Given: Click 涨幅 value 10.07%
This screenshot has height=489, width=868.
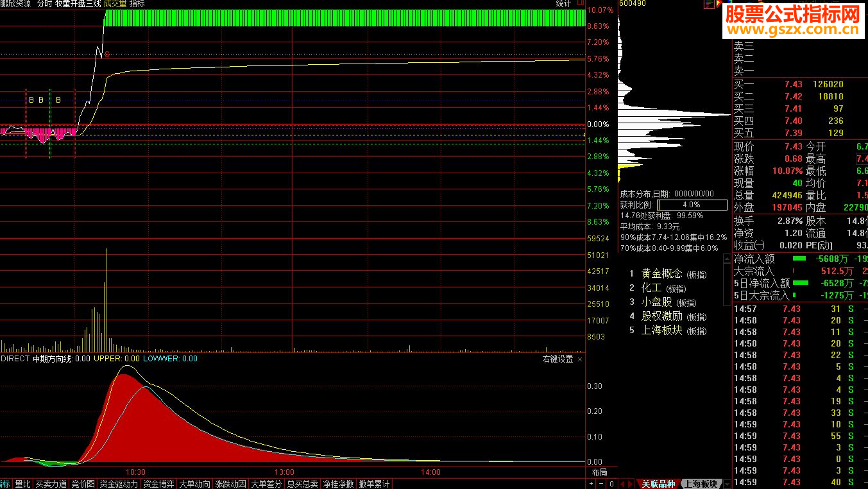Looking at the screenshot, I should point(787,171).
